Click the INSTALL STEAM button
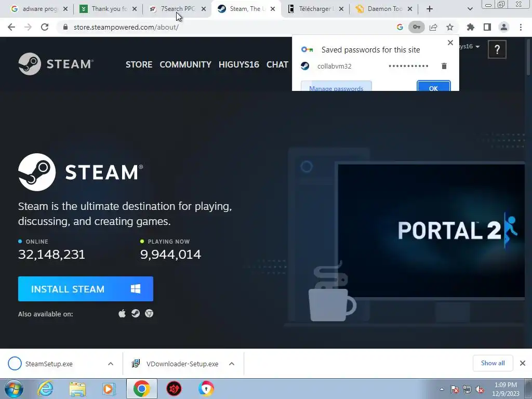This screenshot has height=399, width=532. click(86, 289)
